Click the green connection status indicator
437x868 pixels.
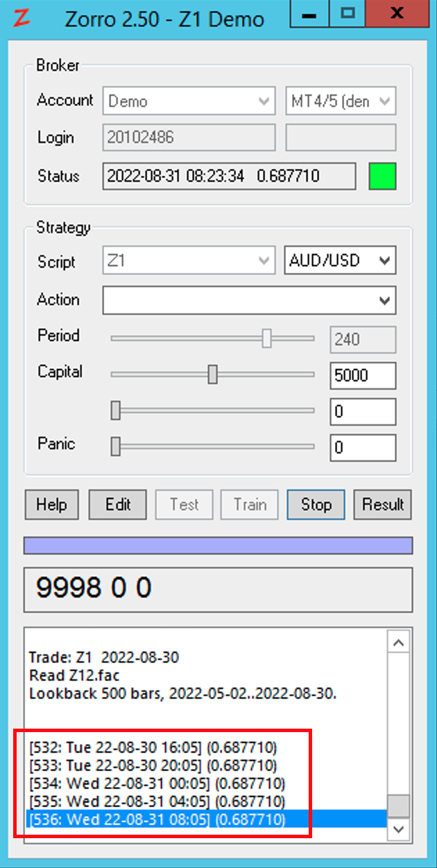tap(382, 176)
